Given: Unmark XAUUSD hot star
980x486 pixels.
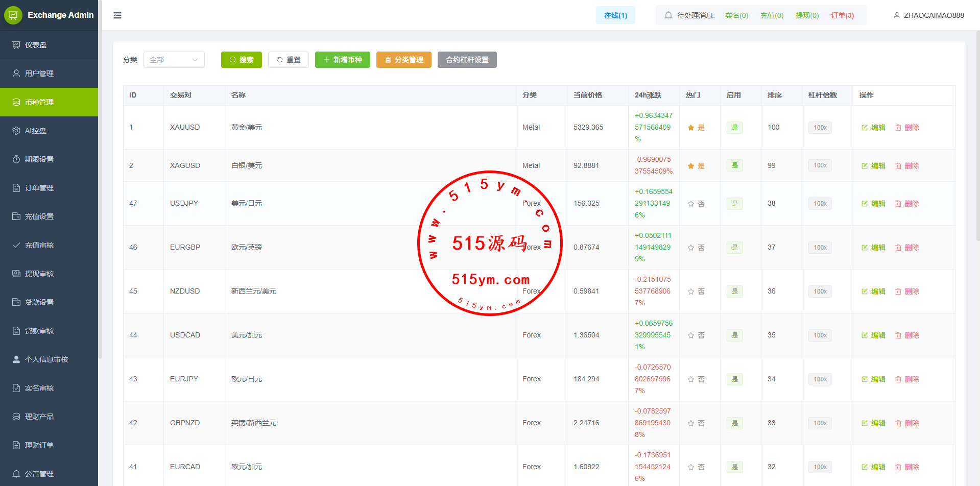Looking at the screenshot, I should point(691,128).
